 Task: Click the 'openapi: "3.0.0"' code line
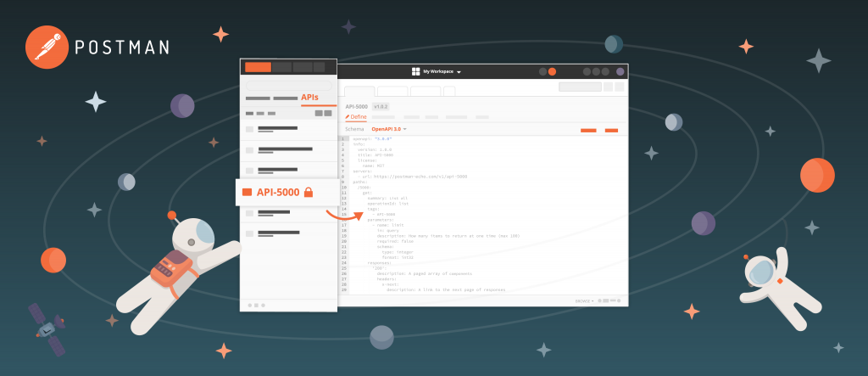pos(373,139)
